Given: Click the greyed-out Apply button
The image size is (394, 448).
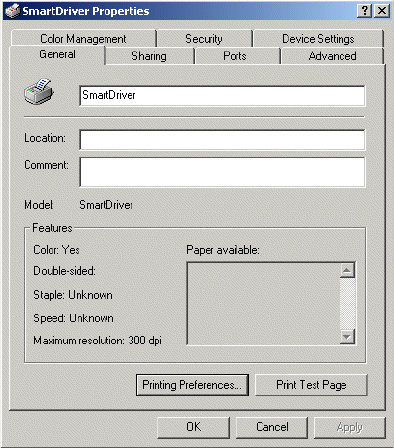Looking at the screenshot, I should 349,427.
